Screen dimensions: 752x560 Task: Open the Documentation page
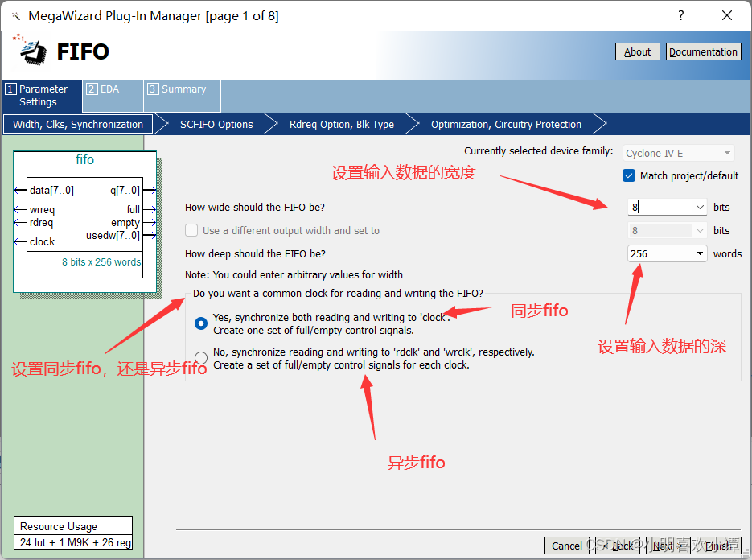[703, 51]
